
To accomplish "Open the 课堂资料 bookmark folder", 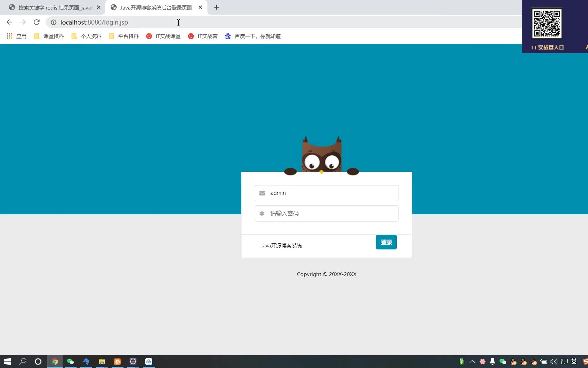I will pos(49,36).
